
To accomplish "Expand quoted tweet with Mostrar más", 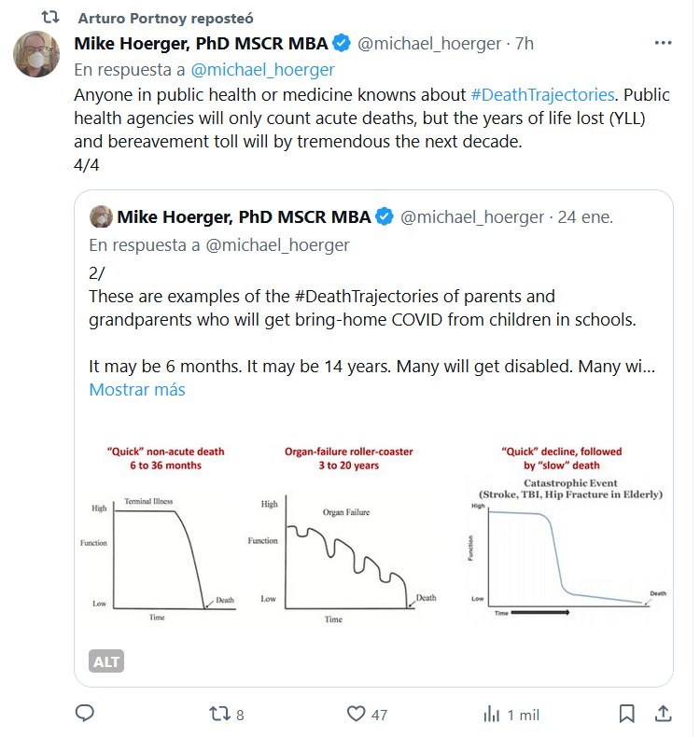I will point(136,390).
